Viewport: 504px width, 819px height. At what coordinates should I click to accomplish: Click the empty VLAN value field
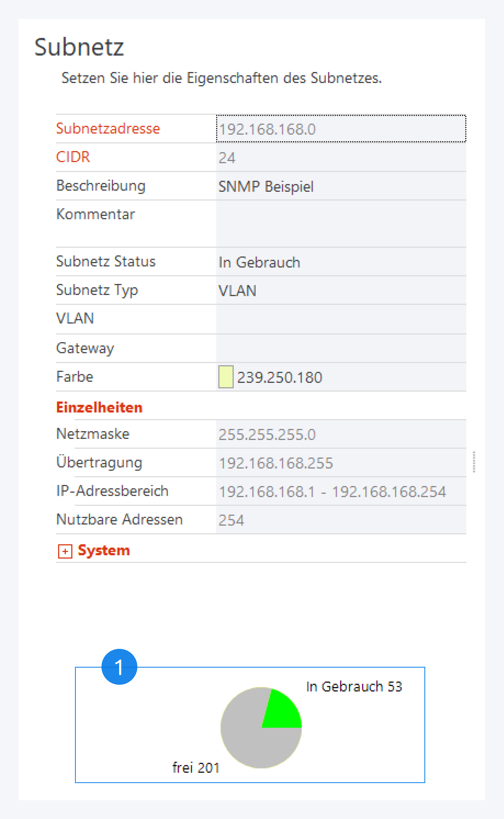341,319
